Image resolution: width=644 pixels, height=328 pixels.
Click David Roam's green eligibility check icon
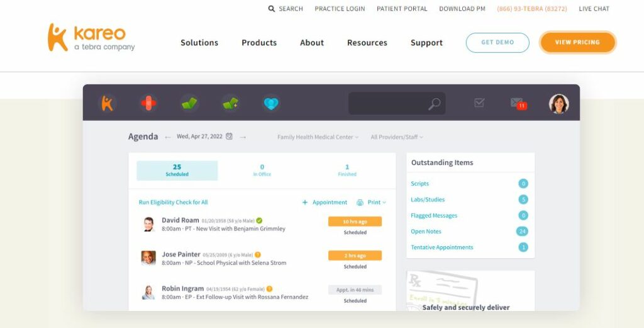click(x=259, y=220)
